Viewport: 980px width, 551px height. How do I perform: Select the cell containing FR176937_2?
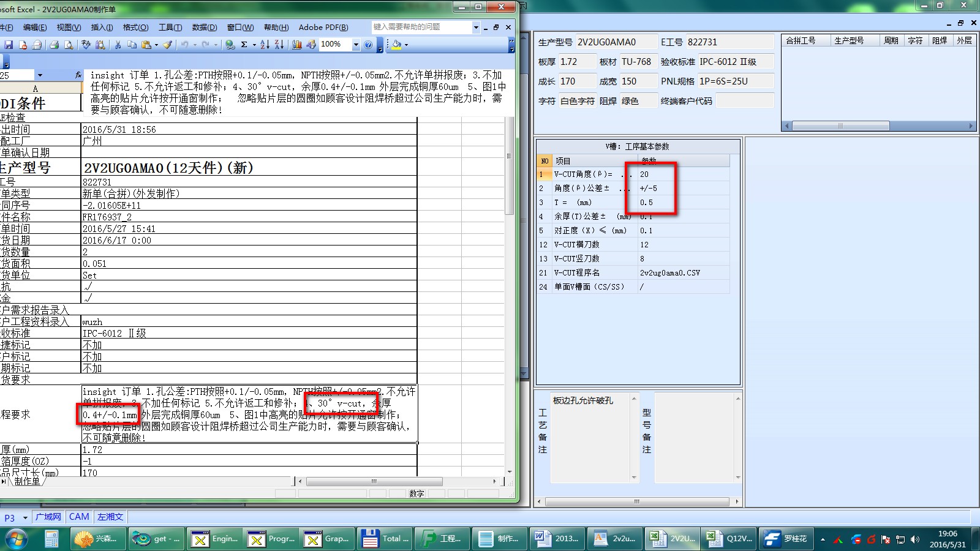(249, 217)
